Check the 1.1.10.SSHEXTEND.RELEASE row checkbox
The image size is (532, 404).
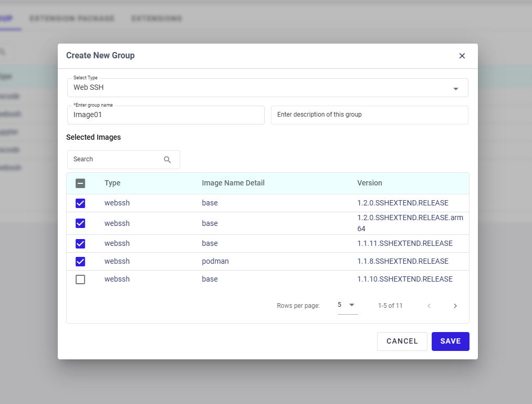coord(80,279)
